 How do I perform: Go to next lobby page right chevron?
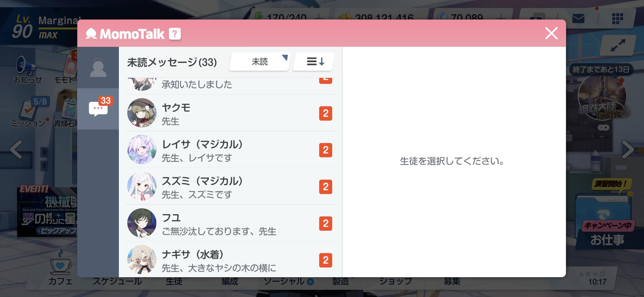click(627, 149)
